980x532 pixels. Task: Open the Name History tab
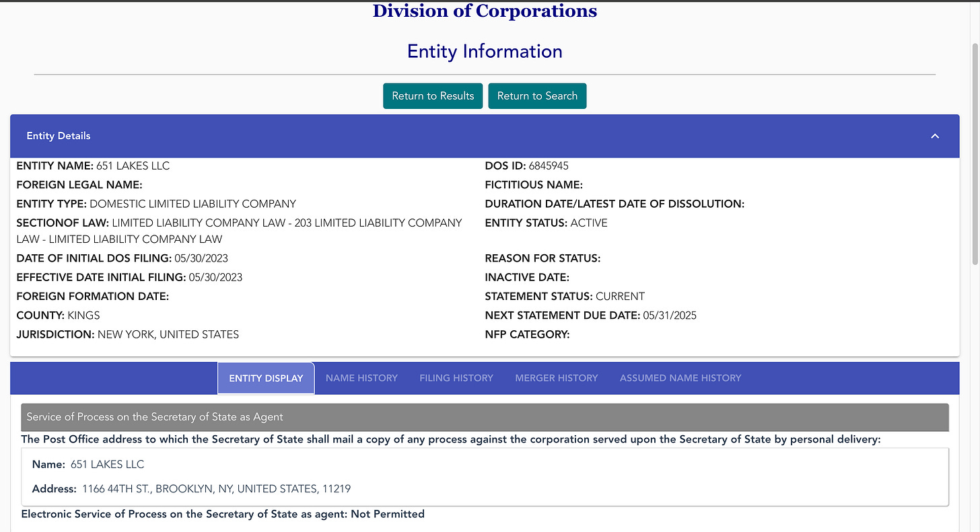[x=361, y=378]
